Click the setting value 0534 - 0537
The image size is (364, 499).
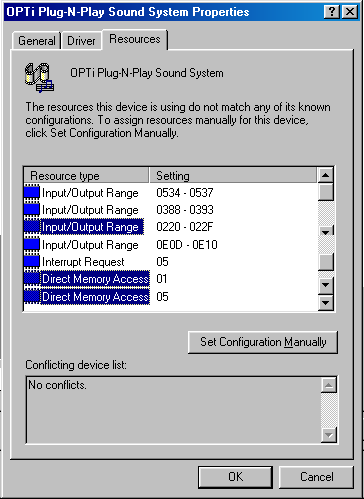pyautogui.click(x=185, y=193)
